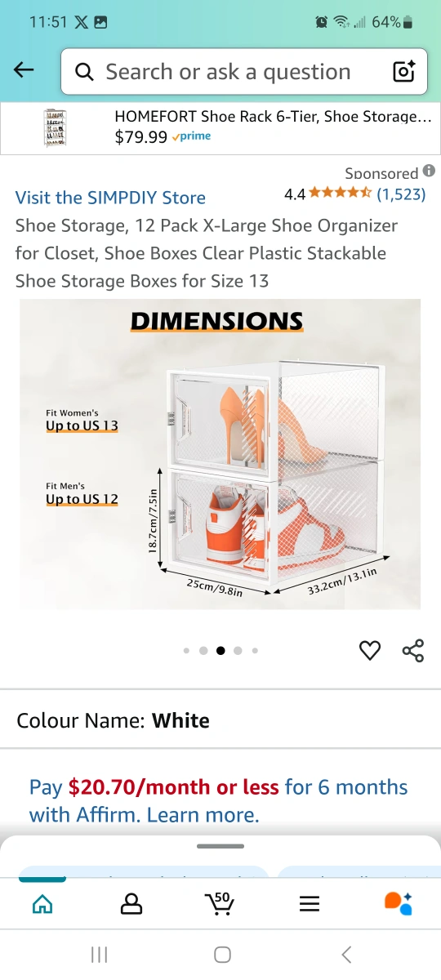Select the first image carousel dot
This screenshot has height=980, width=441.
186,651
